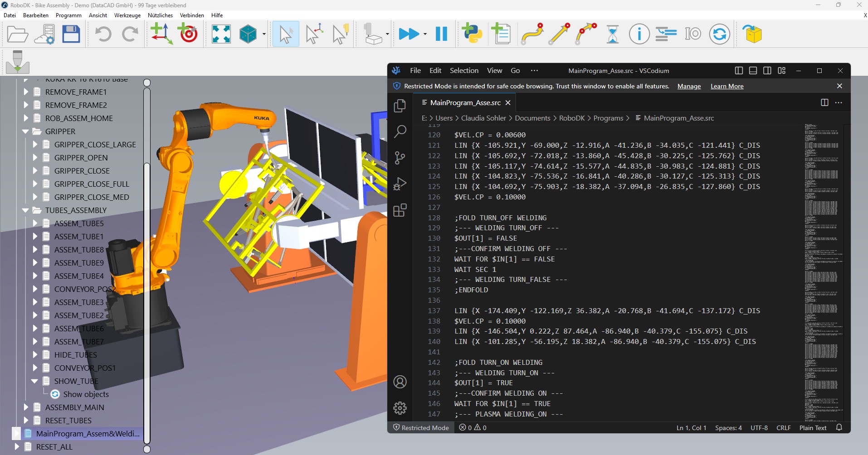868x455 pixels.
Task: Collapse the TUBES_ASSEMBLY folder
Action: tap(25, 210)
